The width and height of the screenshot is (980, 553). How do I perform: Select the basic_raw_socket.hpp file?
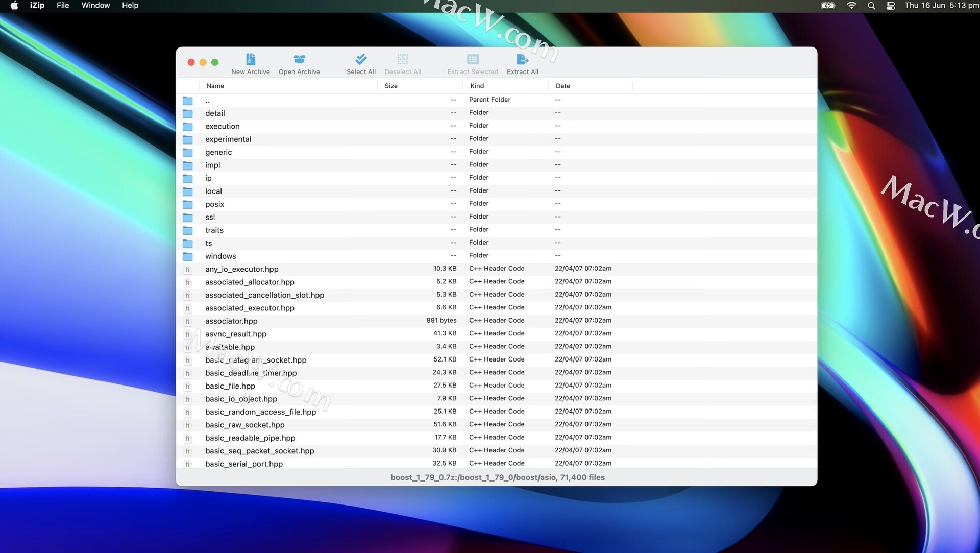click(496, 425)
